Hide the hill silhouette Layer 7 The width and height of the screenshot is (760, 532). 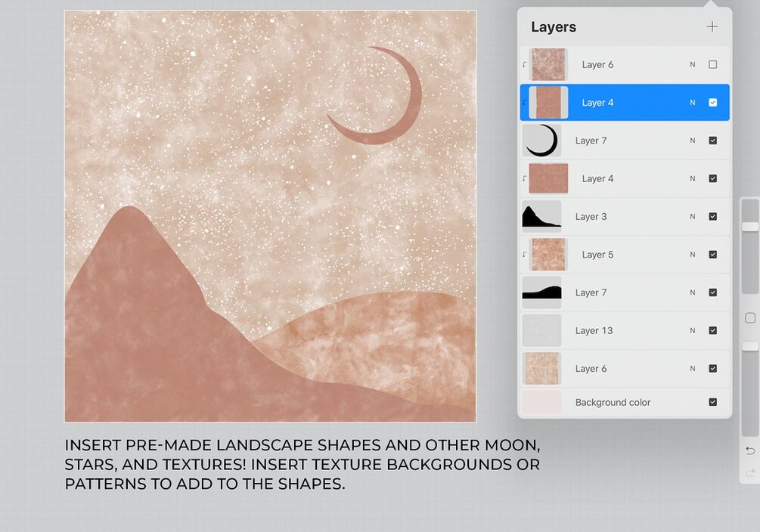[x=712, y=292]
